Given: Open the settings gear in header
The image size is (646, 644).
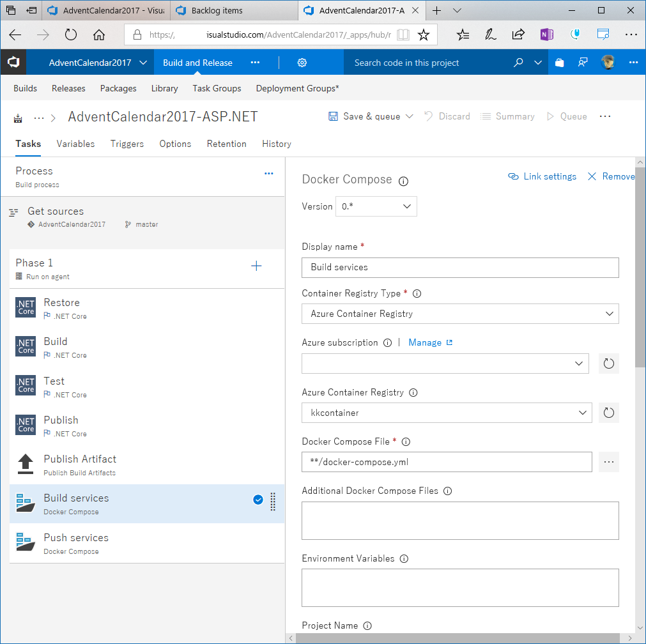Looking at the screenshot, I should coord(302,63).
